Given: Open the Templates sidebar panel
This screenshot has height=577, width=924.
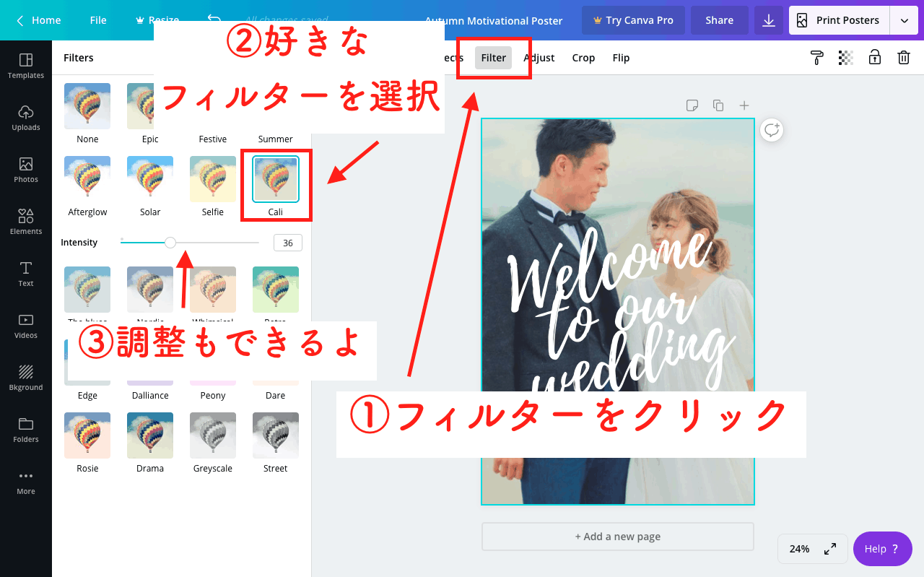Looking at the screenshot, I should (x=26, y=65).
